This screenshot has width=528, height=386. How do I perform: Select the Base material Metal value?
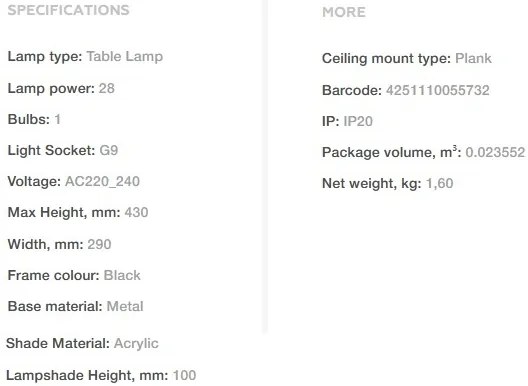[125, 307]
